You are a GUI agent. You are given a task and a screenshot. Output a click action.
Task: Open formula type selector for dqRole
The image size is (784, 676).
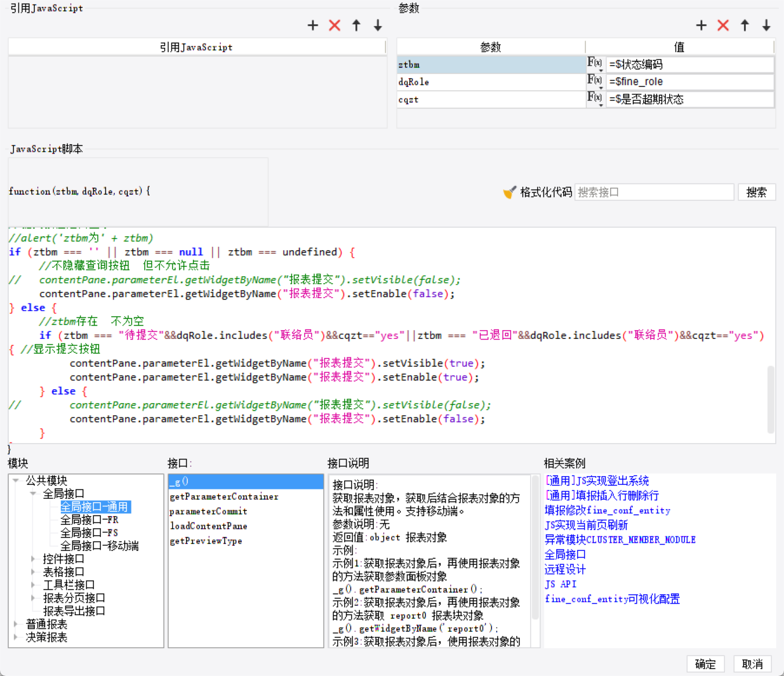pos(595,81)
